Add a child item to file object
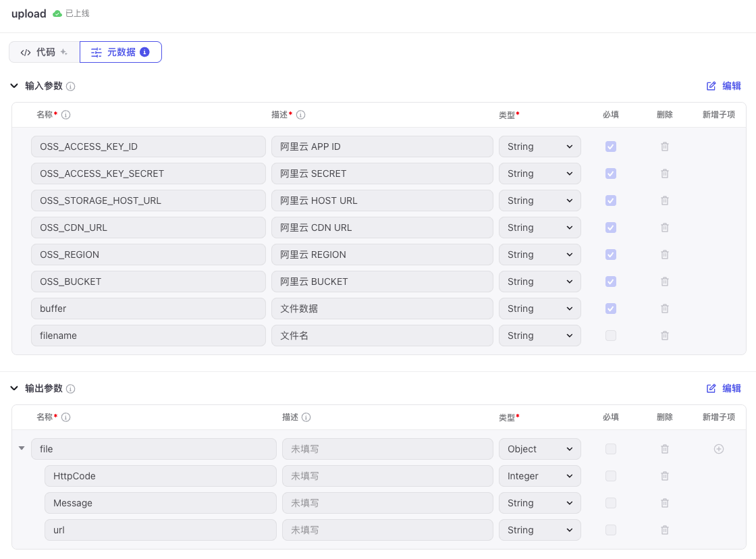The image size is (756, 559). coord(718,449)
